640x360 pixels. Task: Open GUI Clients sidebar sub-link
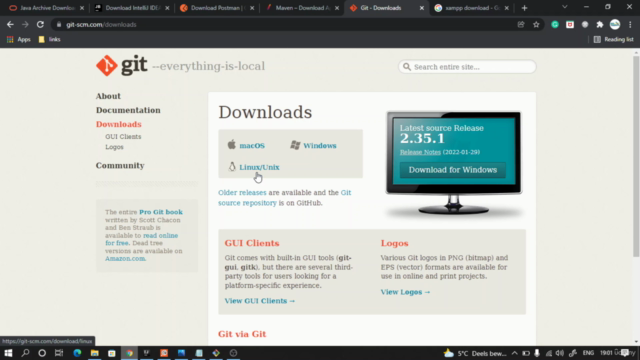123,137
